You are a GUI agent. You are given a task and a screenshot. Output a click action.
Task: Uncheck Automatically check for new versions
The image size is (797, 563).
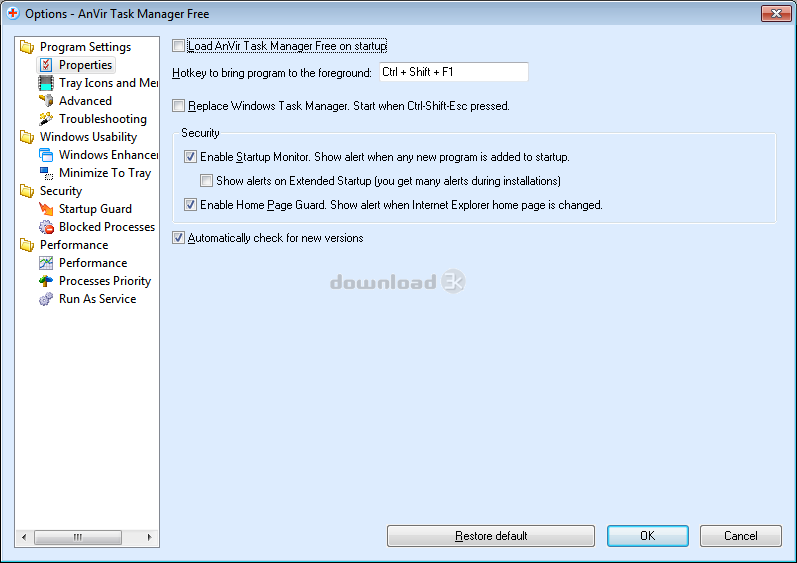click(x=179, y=238)
